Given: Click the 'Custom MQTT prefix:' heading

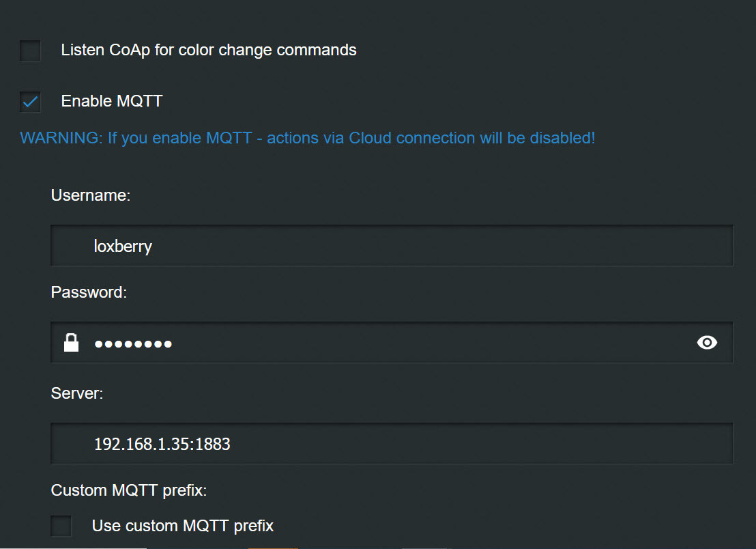Looking at the screenshot, I should pyautogui.click(x=128, y=490).
